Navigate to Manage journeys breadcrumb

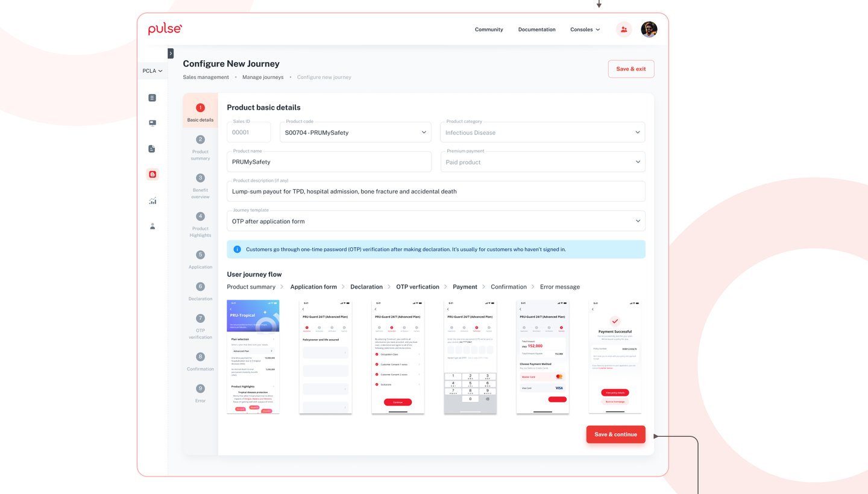[x=263, y=77]
